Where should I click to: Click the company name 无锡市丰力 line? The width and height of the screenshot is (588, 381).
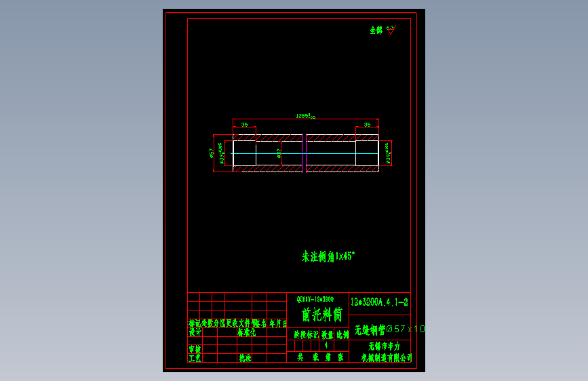coord(384,346)
